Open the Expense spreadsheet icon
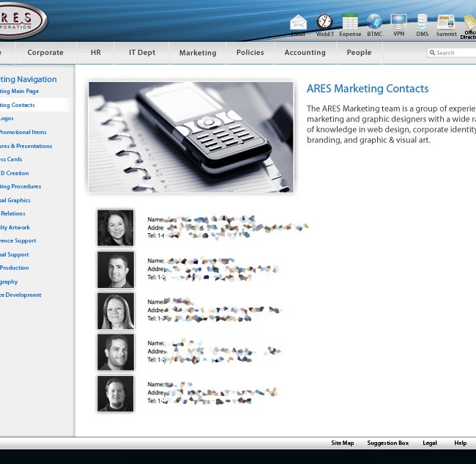The width and height of the screenshot is (476, 464). point(350,22)
